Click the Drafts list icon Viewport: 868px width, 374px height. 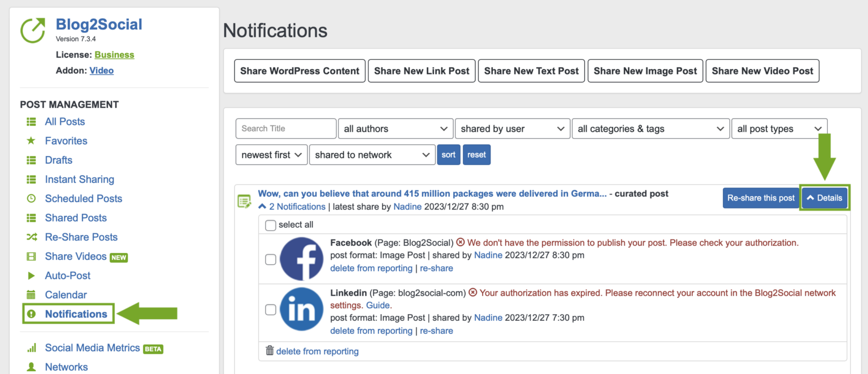32,160
